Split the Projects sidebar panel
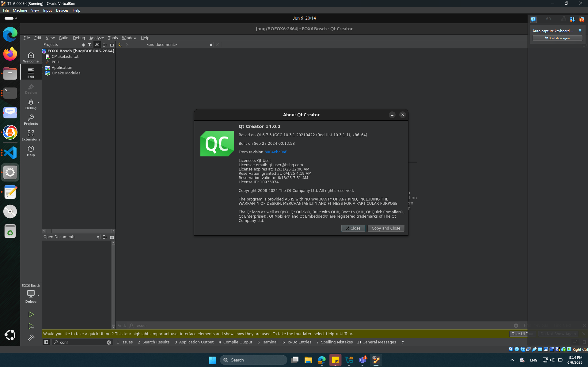The image size is (588, 367). [104, 45]
